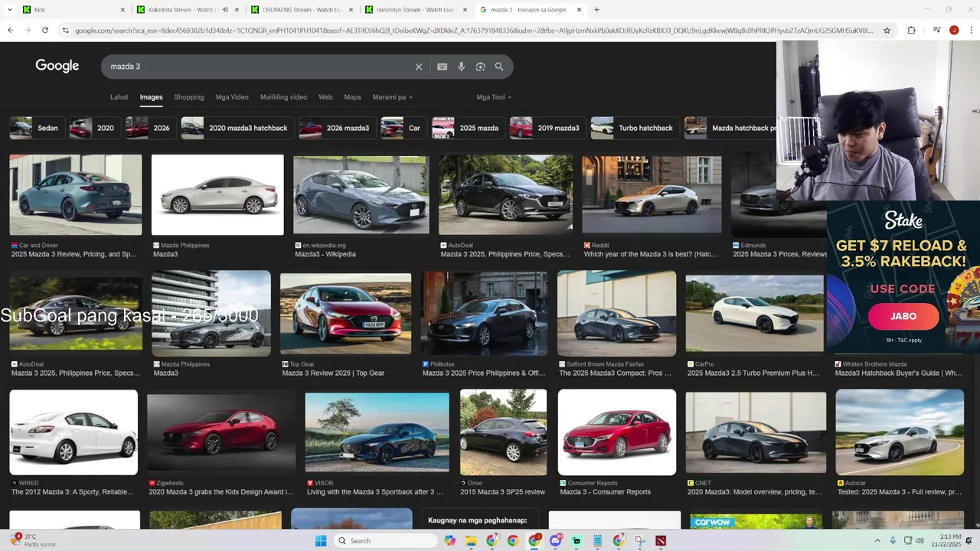Open the media control icon in Chrome toolbar
The width and height of the screenshot is (980, 551).
936,31
